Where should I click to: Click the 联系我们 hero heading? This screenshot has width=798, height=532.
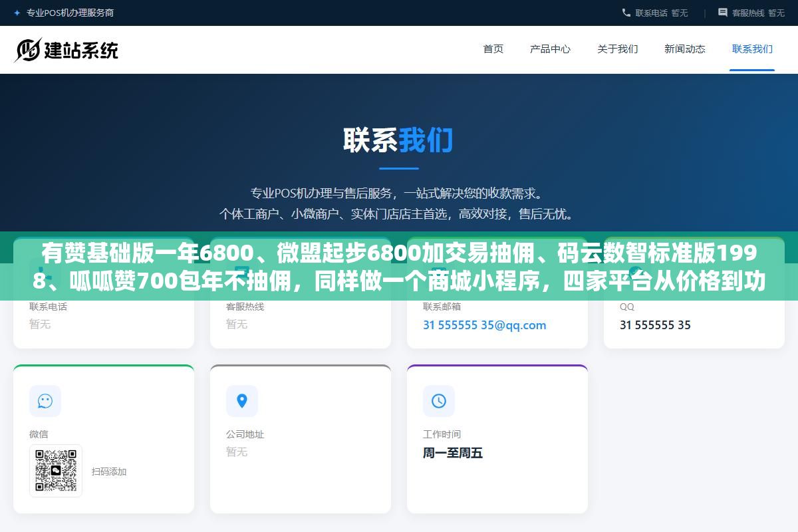(398, 140)
